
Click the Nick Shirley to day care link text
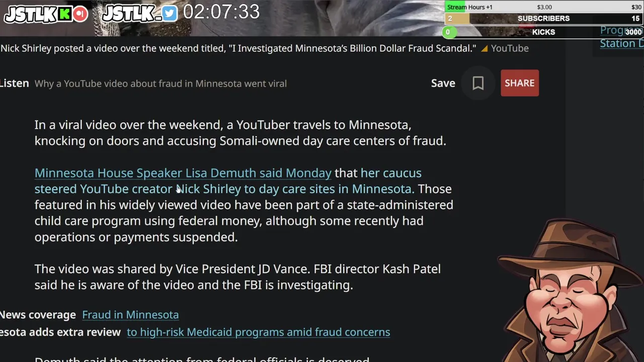pos(295,189)
